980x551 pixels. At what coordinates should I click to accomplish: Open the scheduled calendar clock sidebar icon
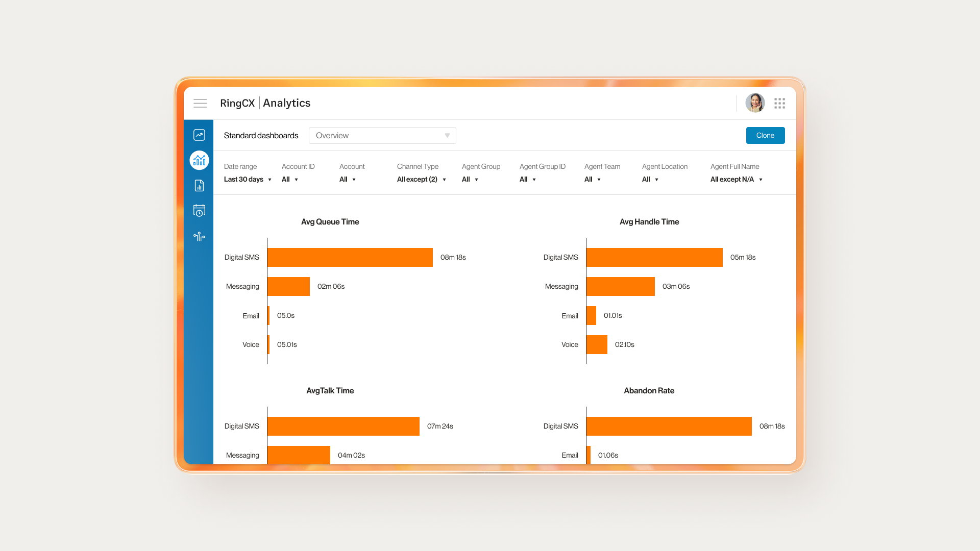coord(199,210)
